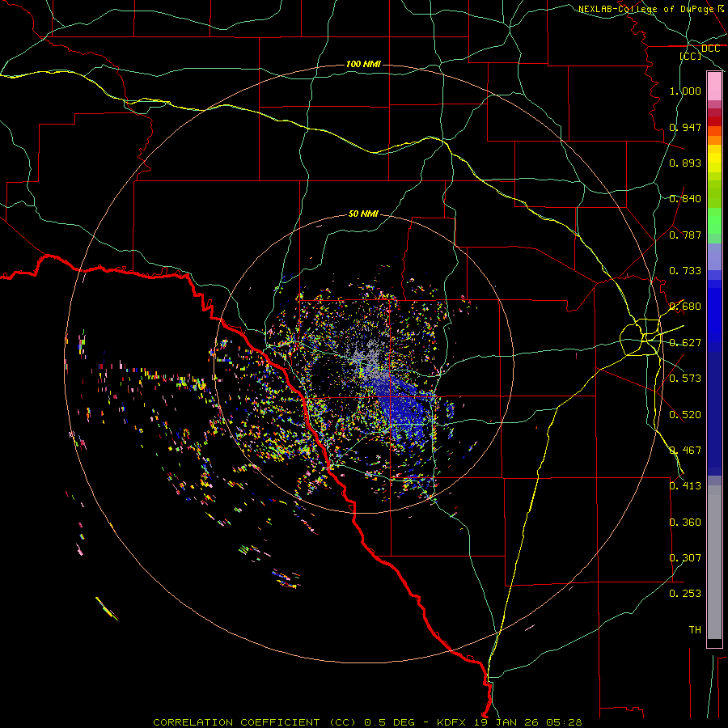This screenshot has width=728, height=728.
Task: Click the 0.307 color scale value
Action: pyautogui.click(x=685, y=558)
